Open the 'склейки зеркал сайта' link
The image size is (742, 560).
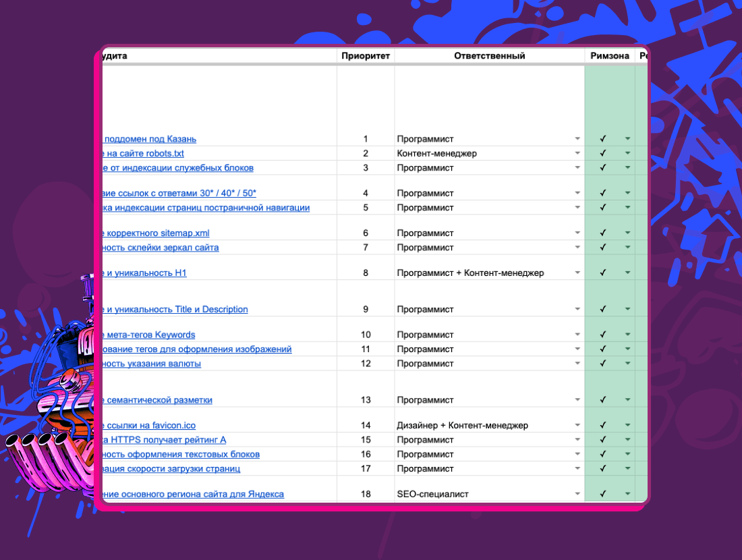pyautogui.click(x=161, y=248)
